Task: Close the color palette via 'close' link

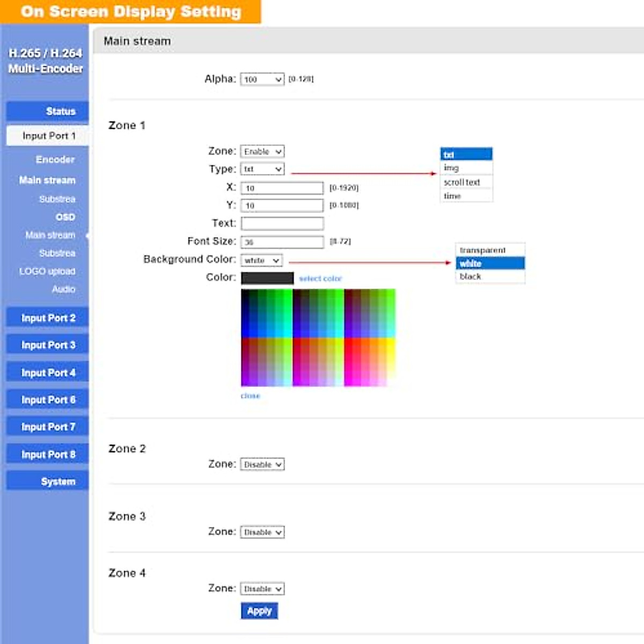Action: tap(250, 396)
